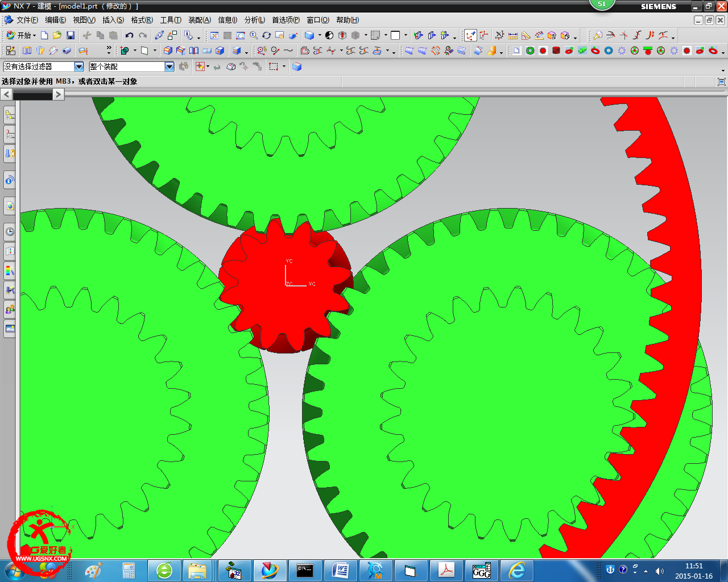Image resolution: width=728 pixels, height=582 pixels.
Task: Toggle the highlighted sketch snap button
Action: click(x=470, y=35)
